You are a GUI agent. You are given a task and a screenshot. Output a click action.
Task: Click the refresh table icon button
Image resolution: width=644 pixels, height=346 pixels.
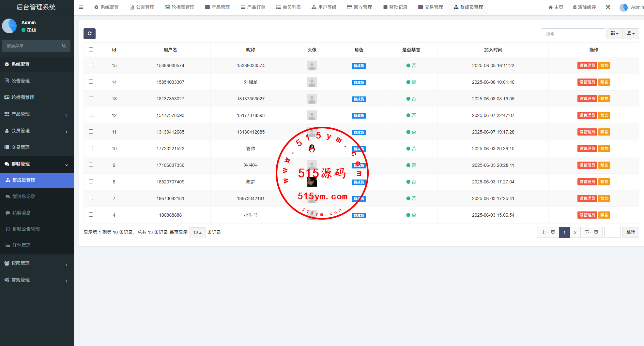coord(89,34)
